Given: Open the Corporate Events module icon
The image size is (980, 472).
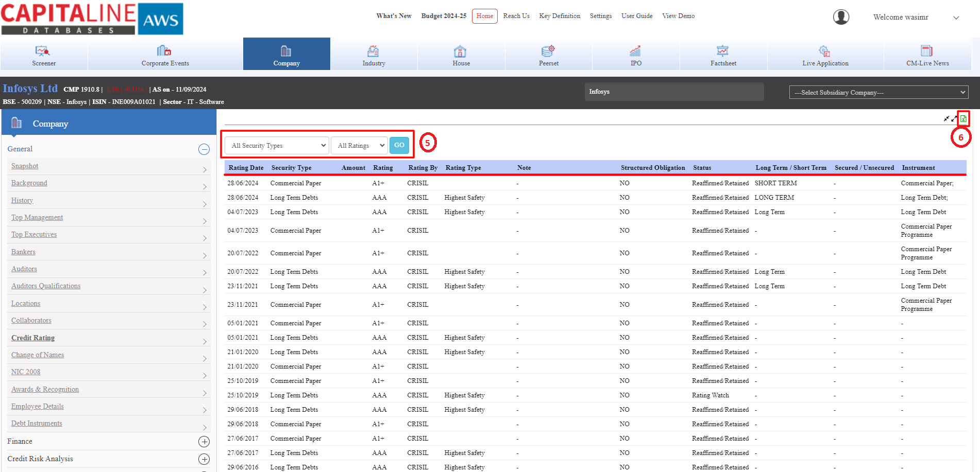Looking at the screenshot, I should [x=164, y=50].
